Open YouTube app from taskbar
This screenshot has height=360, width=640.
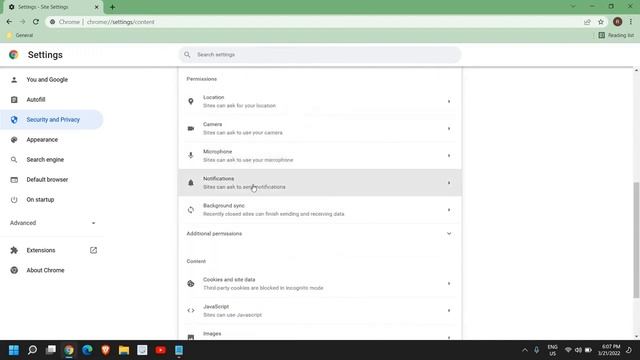[x=160, y=350]
